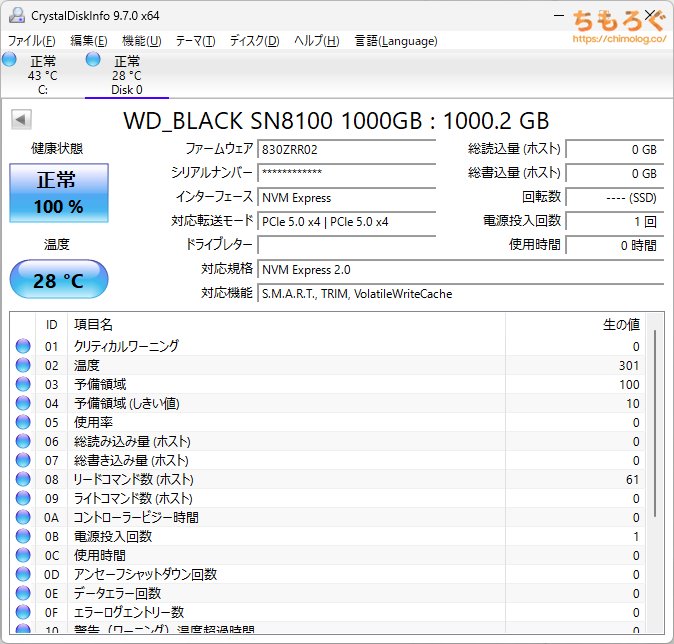This screenshot has width=674, height=644.
Task: Click status circle for 0D アンセーフシャットダウン回数
Action: pyautogui.click(x=23, y=574)
